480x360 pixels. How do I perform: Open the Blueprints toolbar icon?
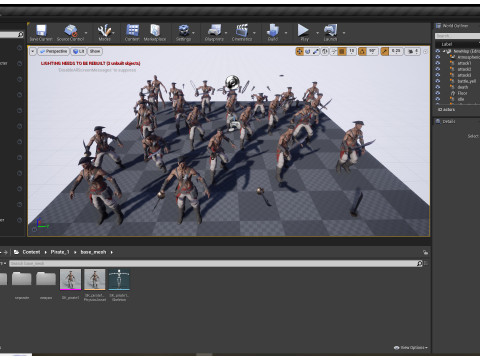tap(214, 30)
